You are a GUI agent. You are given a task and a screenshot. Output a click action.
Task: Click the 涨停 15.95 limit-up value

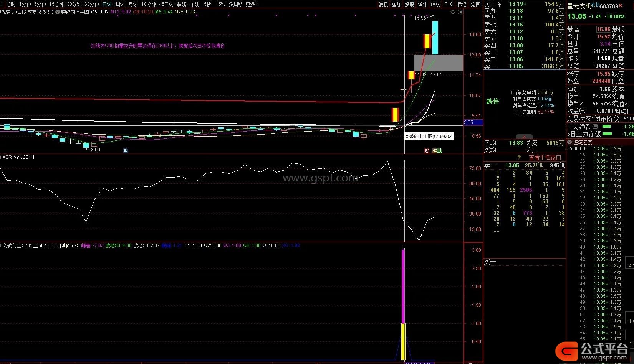(603, 74)
